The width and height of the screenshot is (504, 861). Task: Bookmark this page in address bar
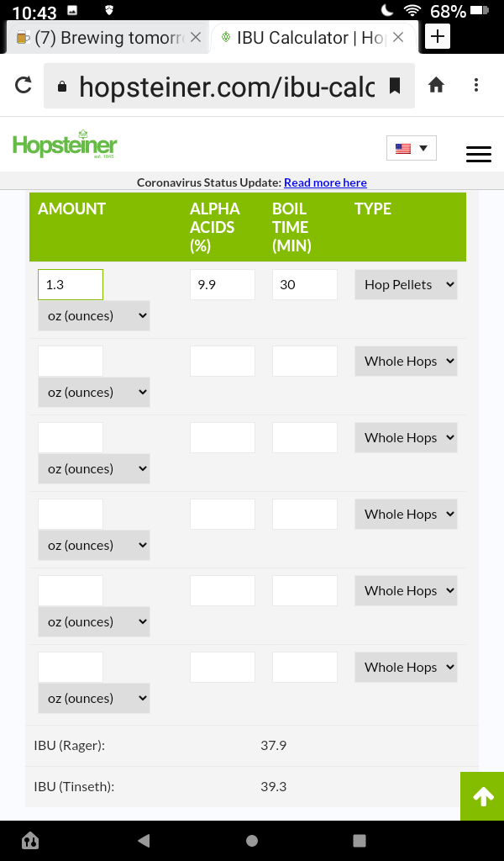click(x=395, y=85)
